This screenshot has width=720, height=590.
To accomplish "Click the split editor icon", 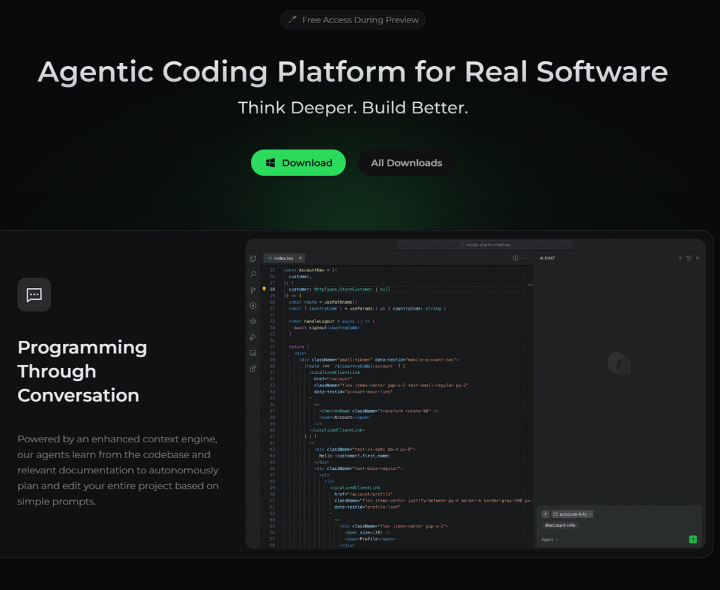I will click(516, 258).
